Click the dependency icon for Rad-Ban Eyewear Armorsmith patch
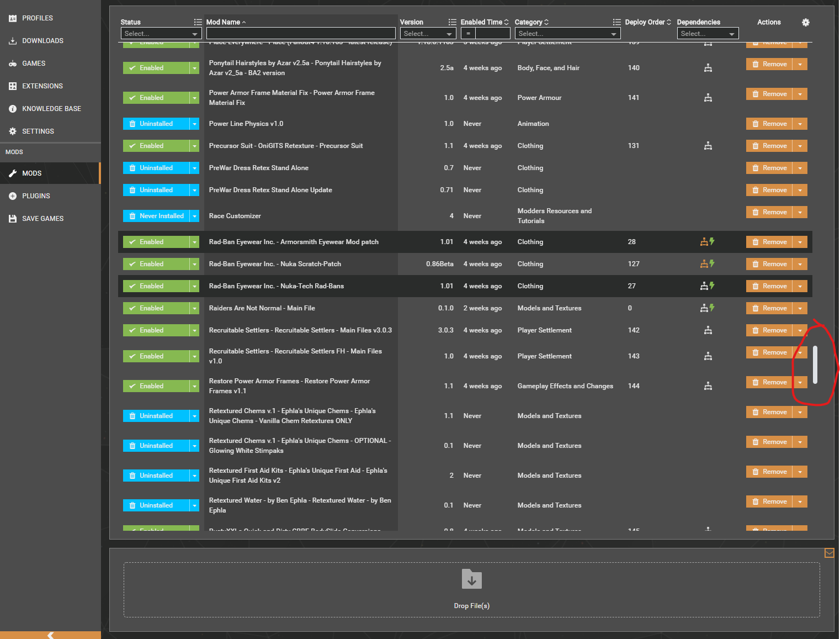 pyautogui.click(x=704, y=241)
